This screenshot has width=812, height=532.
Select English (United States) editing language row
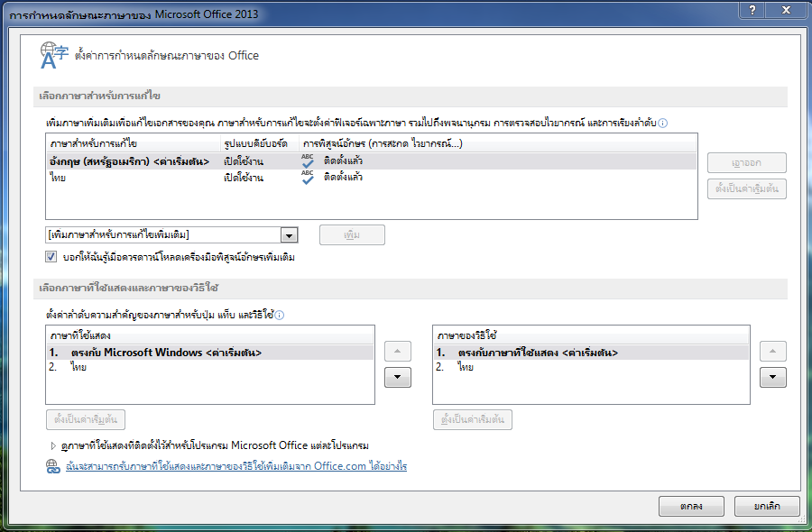(x=371, y=161)
